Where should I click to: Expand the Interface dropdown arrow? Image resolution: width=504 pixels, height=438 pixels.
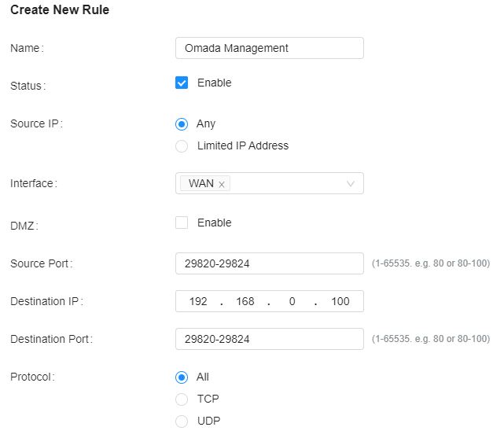pyautogui.click(x=351, y=184)
